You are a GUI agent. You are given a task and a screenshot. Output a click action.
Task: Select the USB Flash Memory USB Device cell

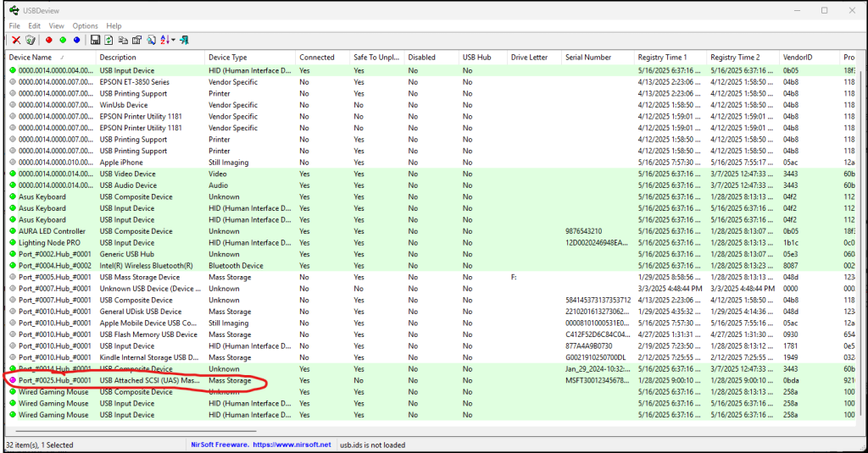tap(148, 334)
